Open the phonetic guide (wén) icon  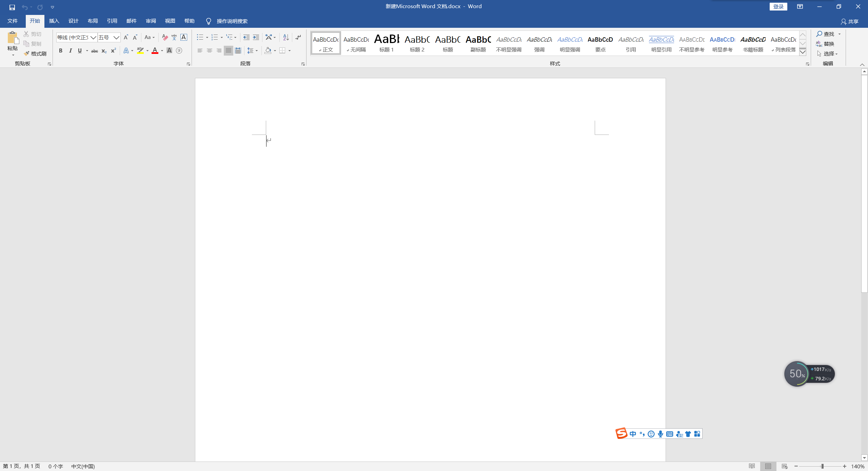coord(174,37)
